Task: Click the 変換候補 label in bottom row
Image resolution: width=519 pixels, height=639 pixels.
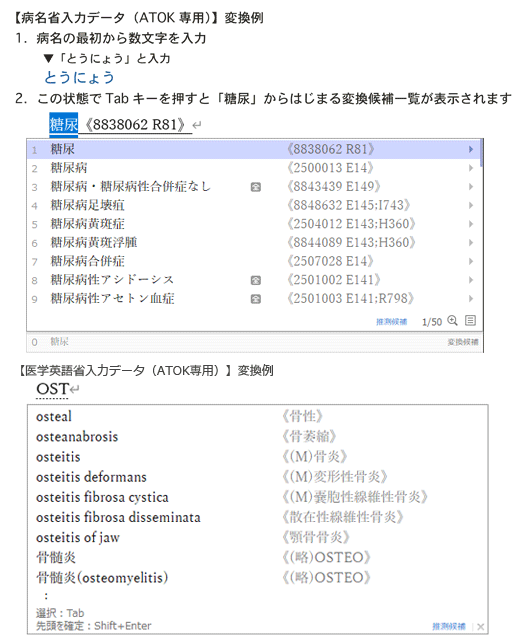Action: [463, 342]
